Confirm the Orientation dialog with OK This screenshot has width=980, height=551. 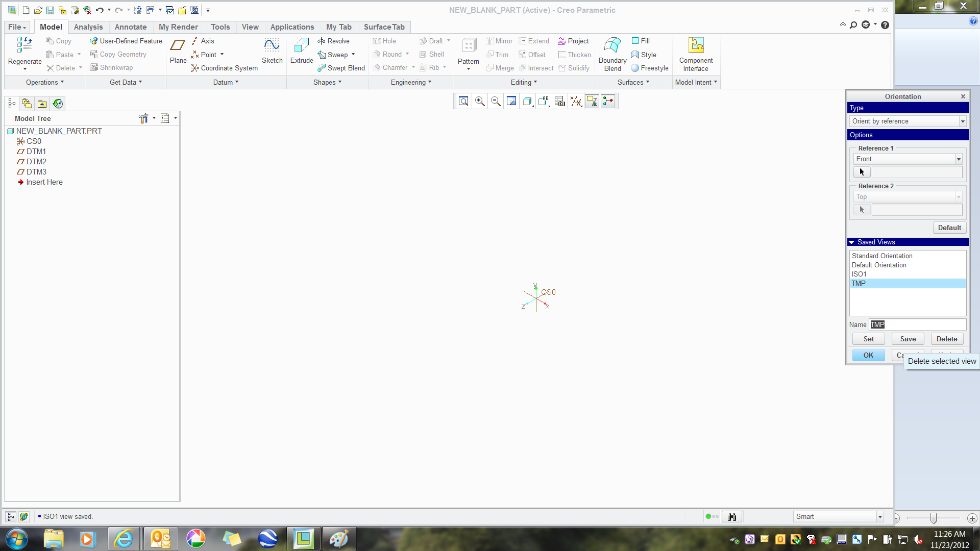(x=869, y=356)
